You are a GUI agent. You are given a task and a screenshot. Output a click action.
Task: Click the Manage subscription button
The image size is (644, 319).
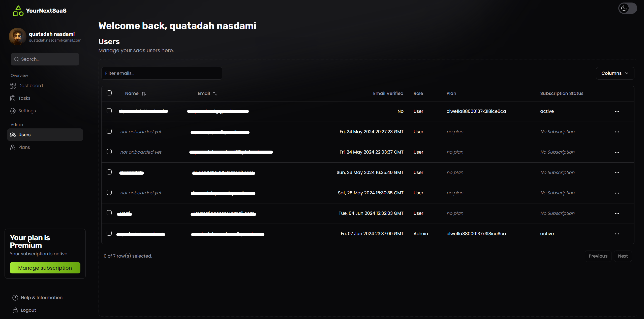[45, 268]
